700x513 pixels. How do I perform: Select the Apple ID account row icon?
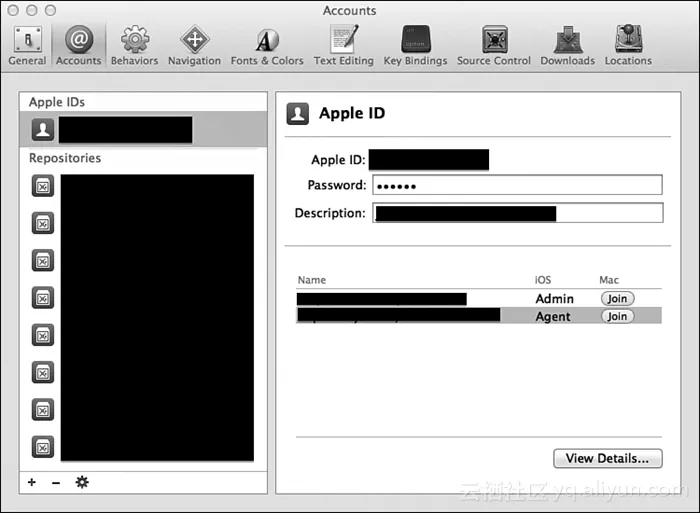point(43,129)
